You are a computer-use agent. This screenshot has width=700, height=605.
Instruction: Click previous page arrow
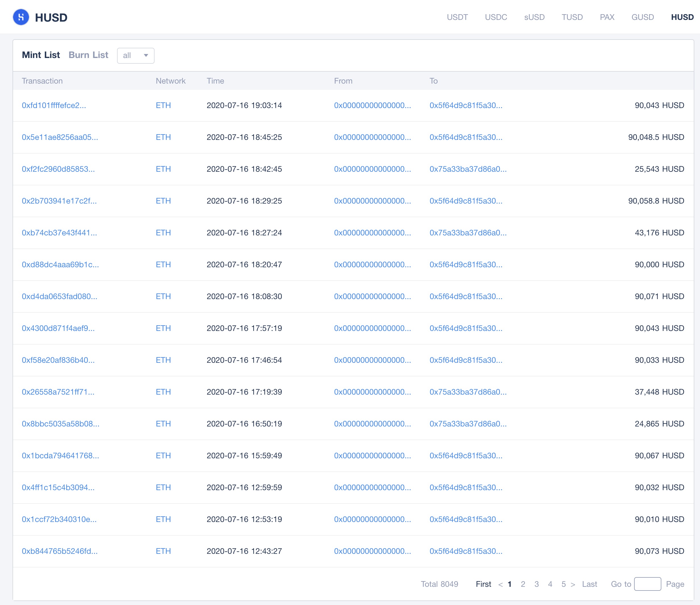point(500,584)
